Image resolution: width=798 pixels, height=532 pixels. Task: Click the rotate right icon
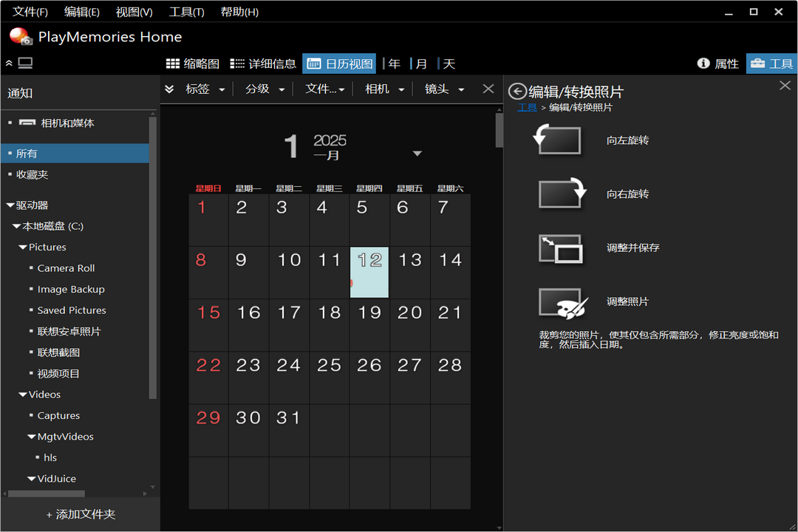(x=561, y=194)
